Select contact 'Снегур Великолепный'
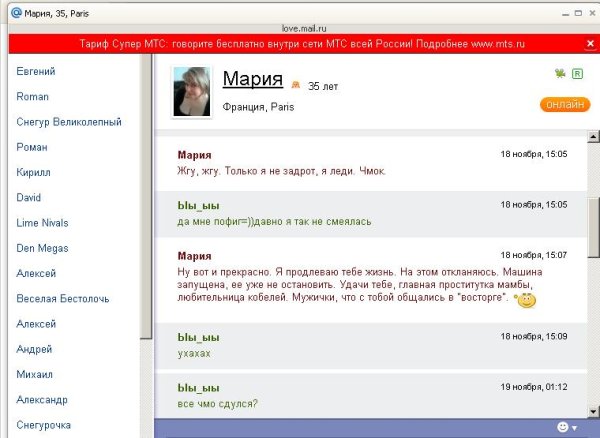The width and height of the screenshot is (600, 438). [69, 122]
